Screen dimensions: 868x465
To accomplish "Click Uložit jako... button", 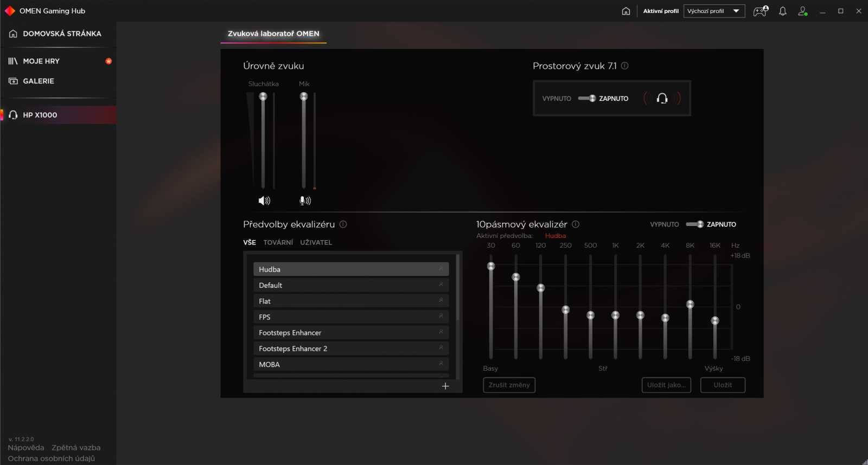I will pyautogui.click(x=666, y=385).
